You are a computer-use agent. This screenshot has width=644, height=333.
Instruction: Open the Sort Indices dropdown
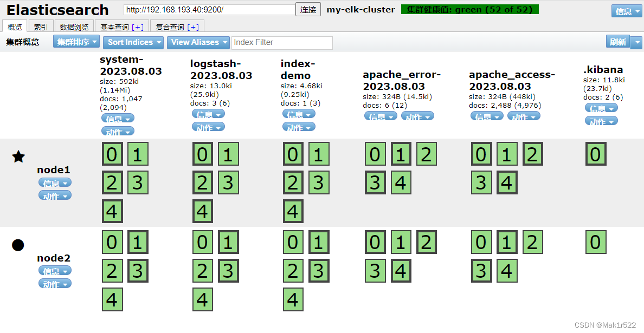point(133,42)
